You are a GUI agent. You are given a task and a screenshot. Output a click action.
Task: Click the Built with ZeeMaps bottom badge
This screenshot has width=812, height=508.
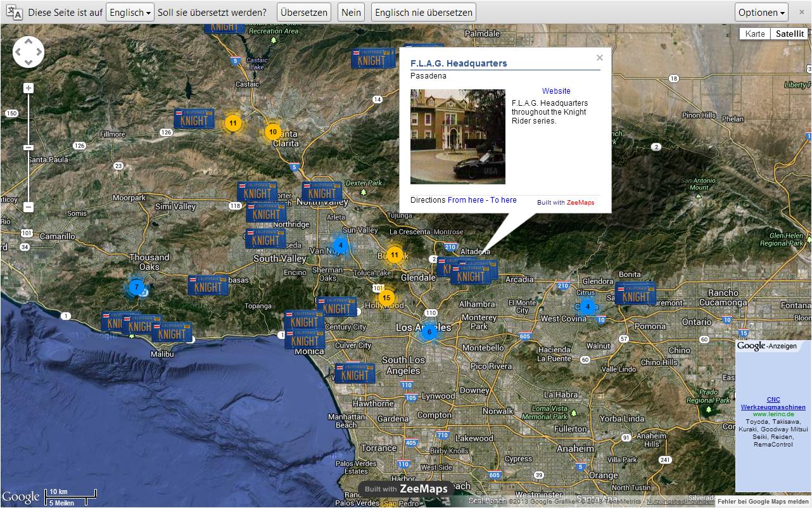click(x=405, y=489)
